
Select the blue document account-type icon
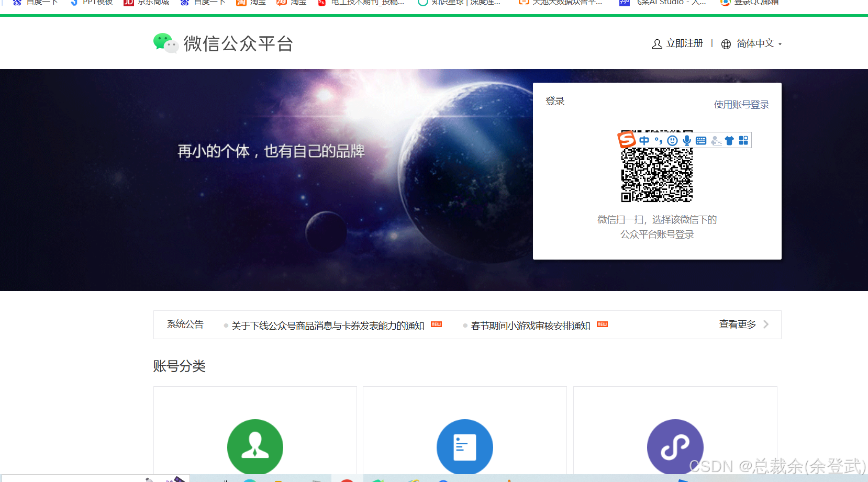coord(465,447)
